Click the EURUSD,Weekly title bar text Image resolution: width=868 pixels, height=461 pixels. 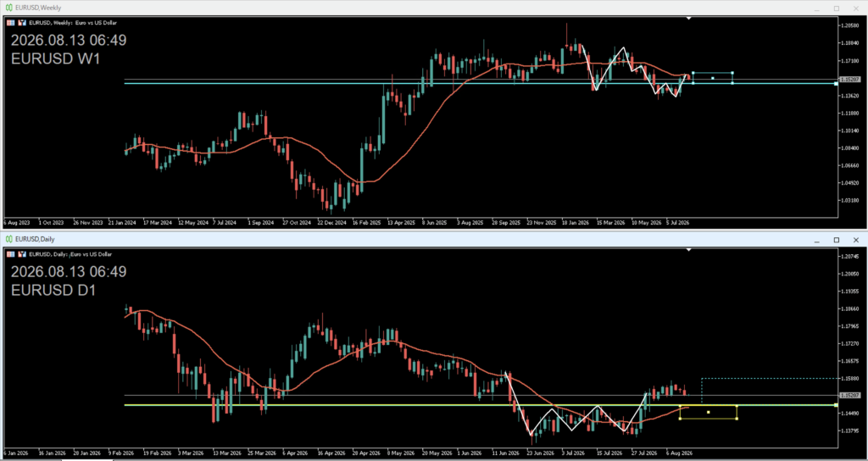(38, 8)
